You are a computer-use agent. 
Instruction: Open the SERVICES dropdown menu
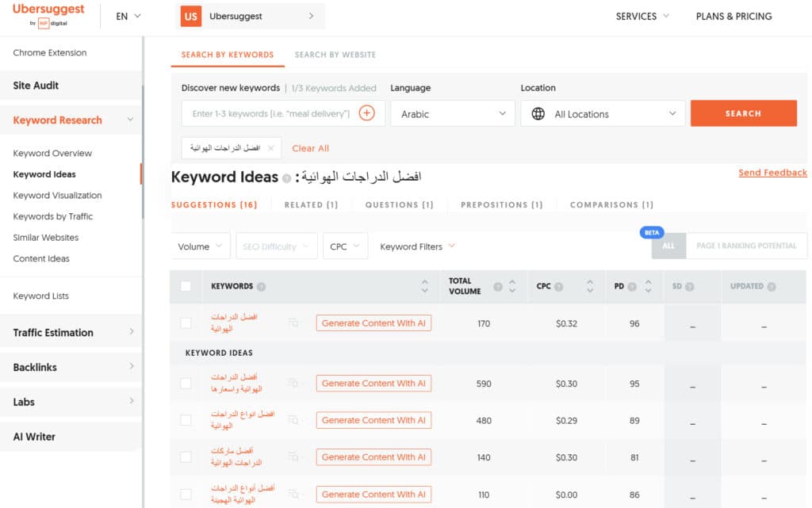642,16
